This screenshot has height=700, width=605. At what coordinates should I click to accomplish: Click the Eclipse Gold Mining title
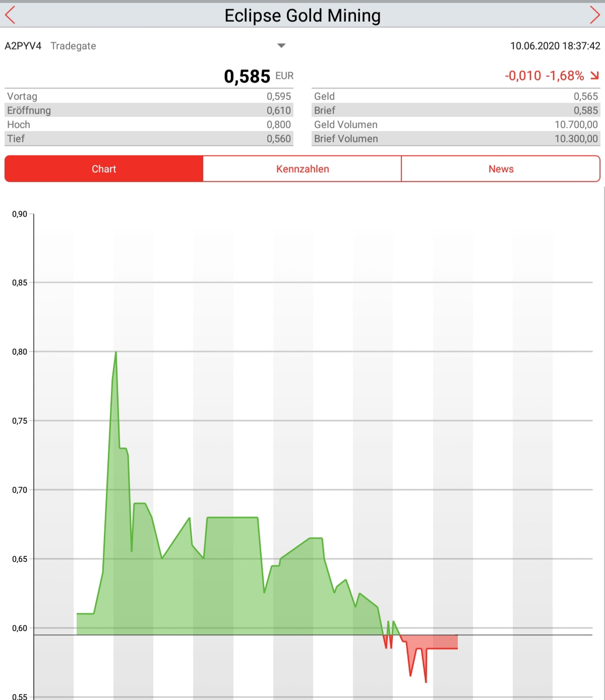(x=302, y=16)
